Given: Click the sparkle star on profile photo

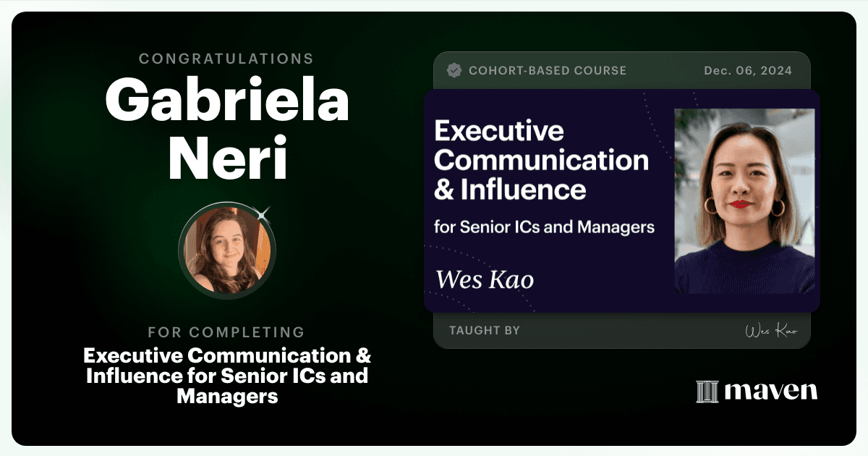Looking at the screenshot, I should [x=263, y=212].
